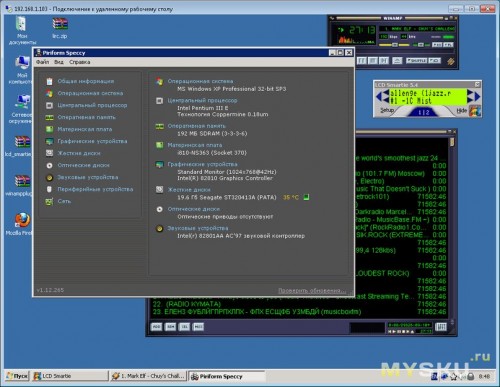This screenshot has width=500, height=387.
Task: Toggle Winamp equalizer window button
Action: coord(437,45)
